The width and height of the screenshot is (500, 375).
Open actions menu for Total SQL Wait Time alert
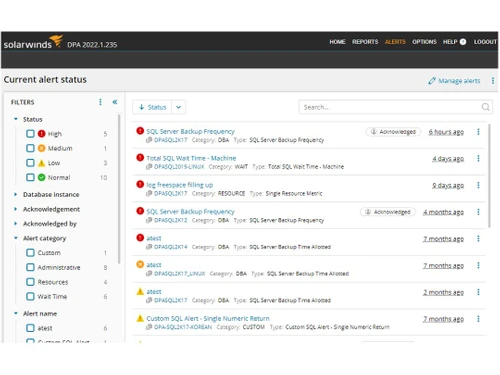point(478,158)
